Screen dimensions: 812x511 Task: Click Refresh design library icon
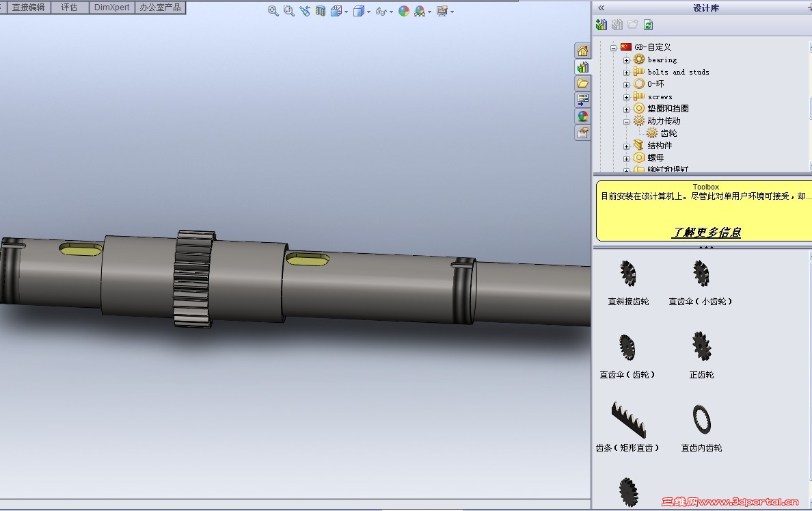[649, 25]
